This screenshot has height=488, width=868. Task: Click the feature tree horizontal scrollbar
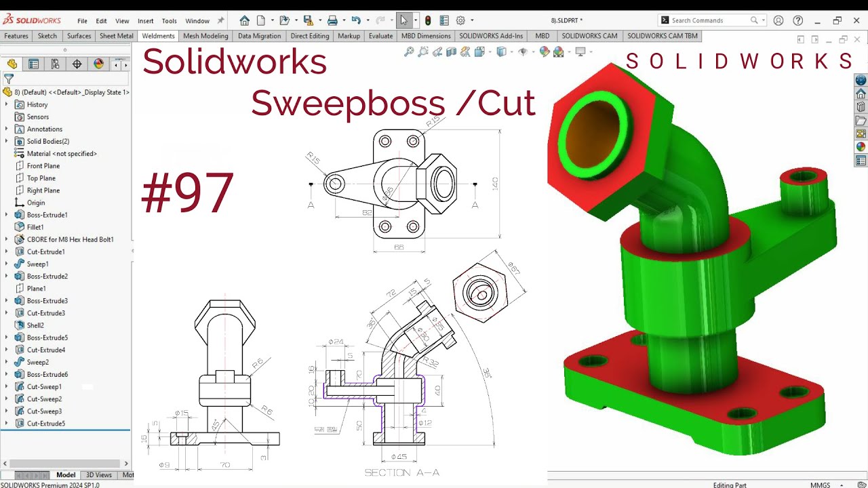(65, 464)
